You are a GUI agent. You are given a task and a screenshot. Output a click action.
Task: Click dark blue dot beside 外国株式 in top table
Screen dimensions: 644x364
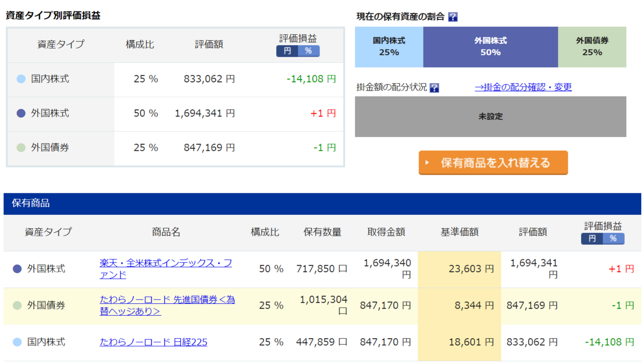click(21, 113)
